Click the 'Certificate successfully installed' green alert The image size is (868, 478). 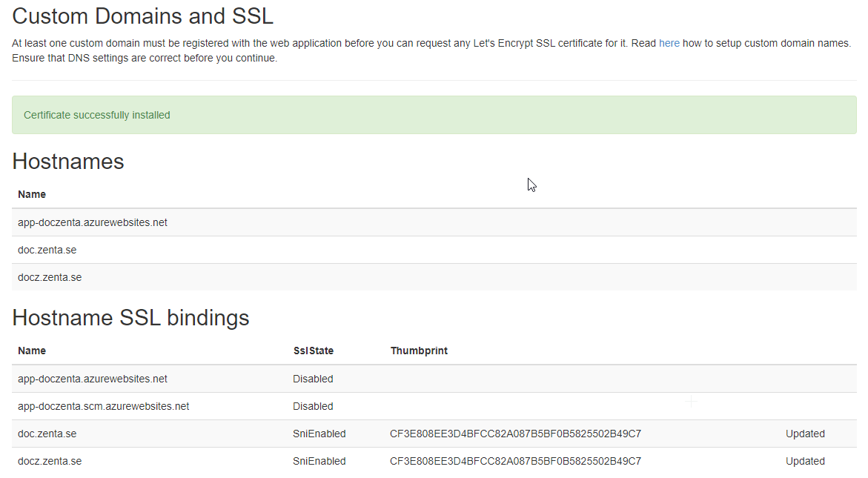click(97, 115)
